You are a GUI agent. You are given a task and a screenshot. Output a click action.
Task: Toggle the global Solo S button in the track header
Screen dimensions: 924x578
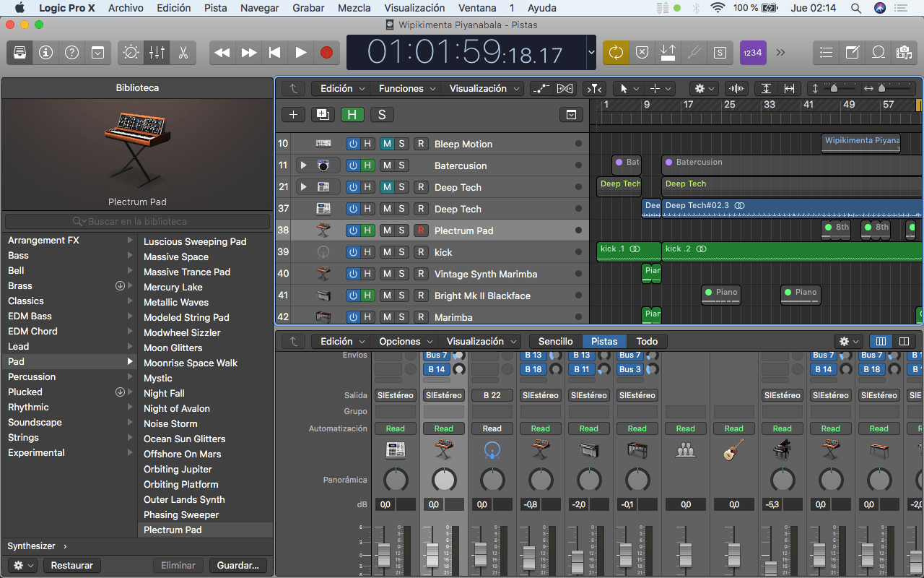[x=382, y=114]
